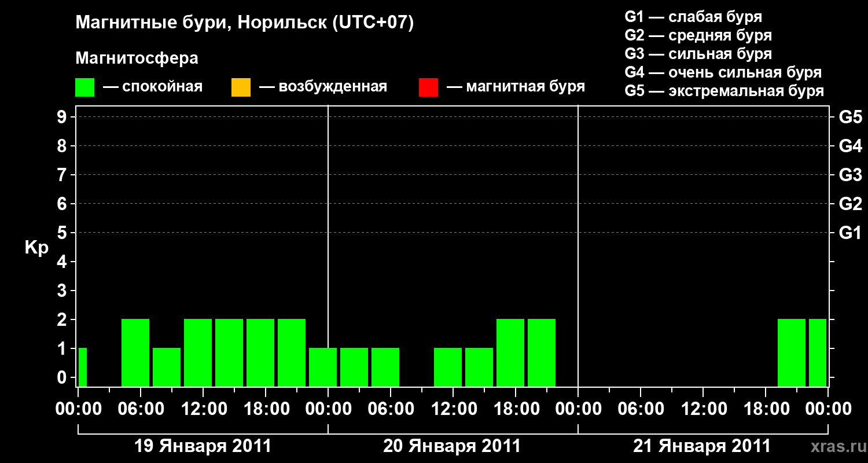Click the '— спокойная' legend label
This screenshot has width=868, height=463.
tap(153, 87)
